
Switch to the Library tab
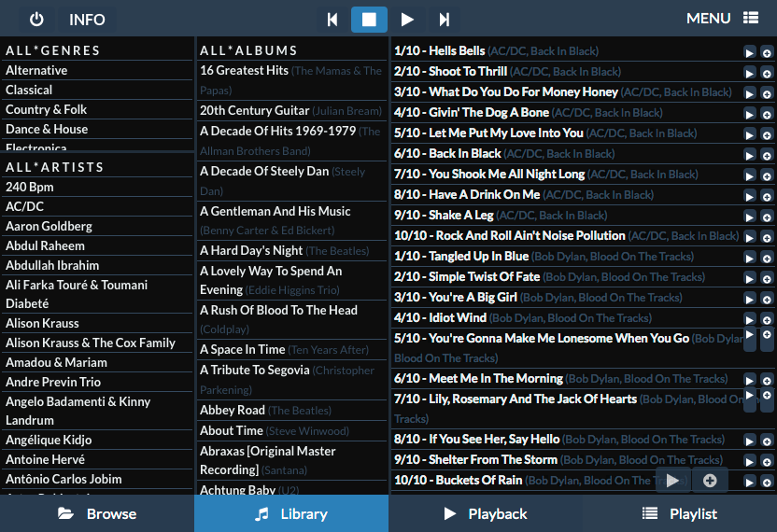pos(291,513)
